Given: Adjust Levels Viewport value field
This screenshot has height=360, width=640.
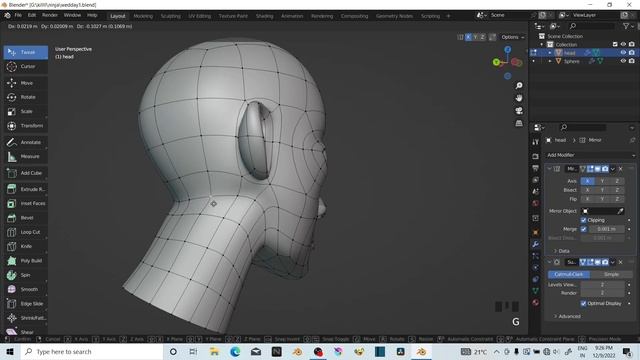Looking at the screenshot, I should click(x=602, y=284).
